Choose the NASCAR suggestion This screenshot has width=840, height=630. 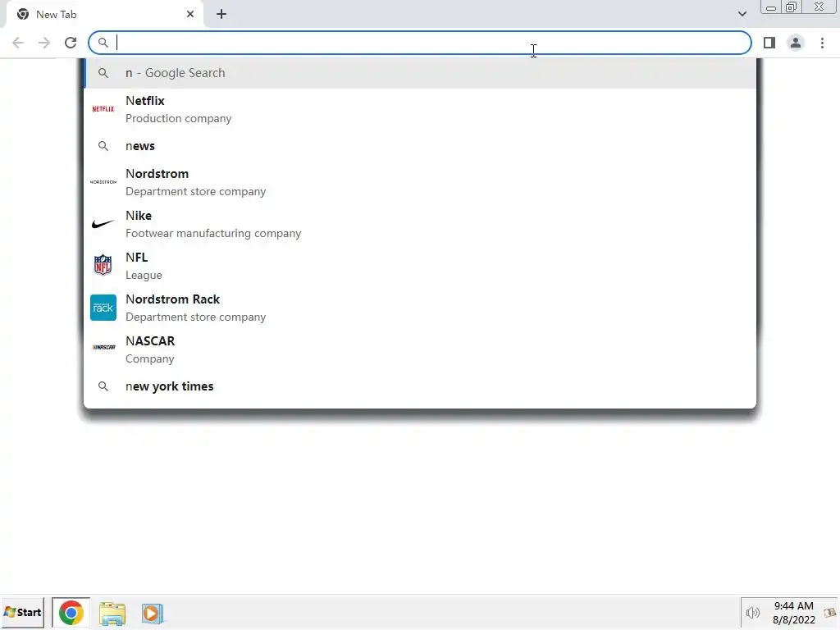[x=420, y=349]
